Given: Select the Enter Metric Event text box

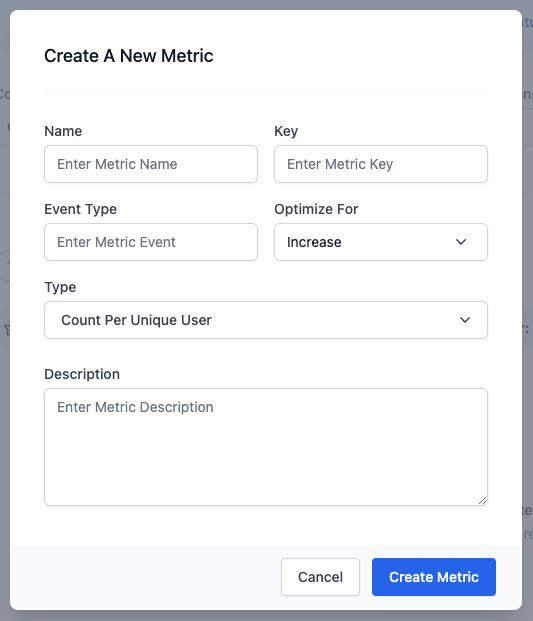Looking at the screenshot, I should [151, 242].
